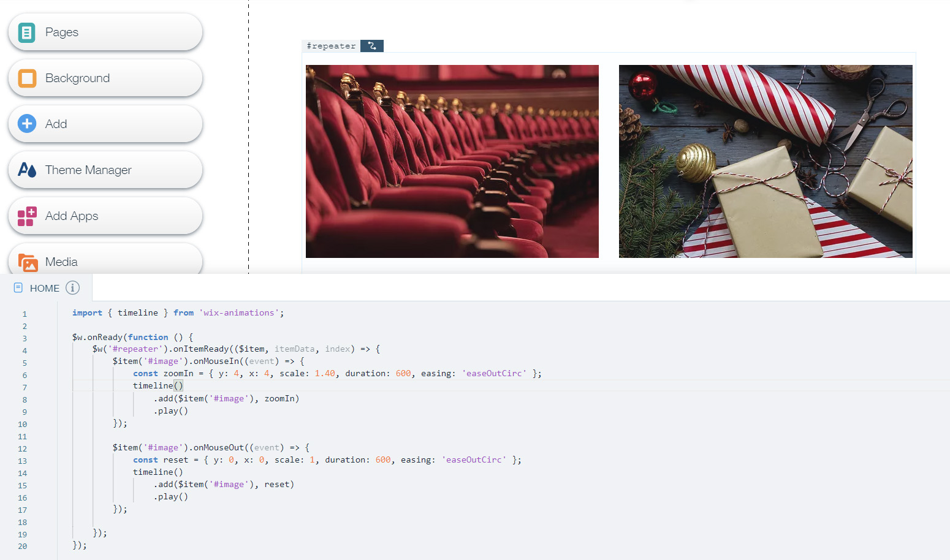Open the Theme Manager button
Viewport: 950px width, 560px height.
[x=105, y=170]
